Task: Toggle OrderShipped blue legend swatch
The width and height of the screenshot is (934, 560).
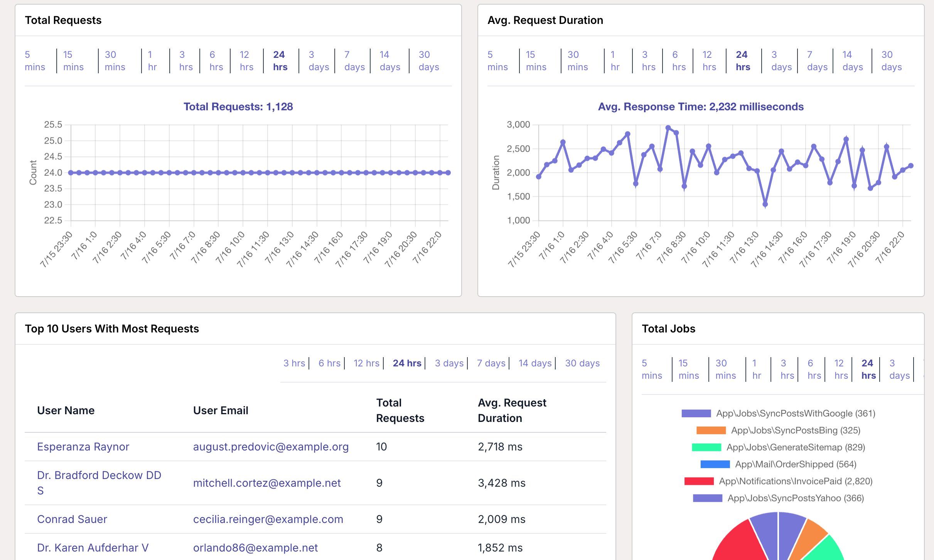Action: pos(715,464)
